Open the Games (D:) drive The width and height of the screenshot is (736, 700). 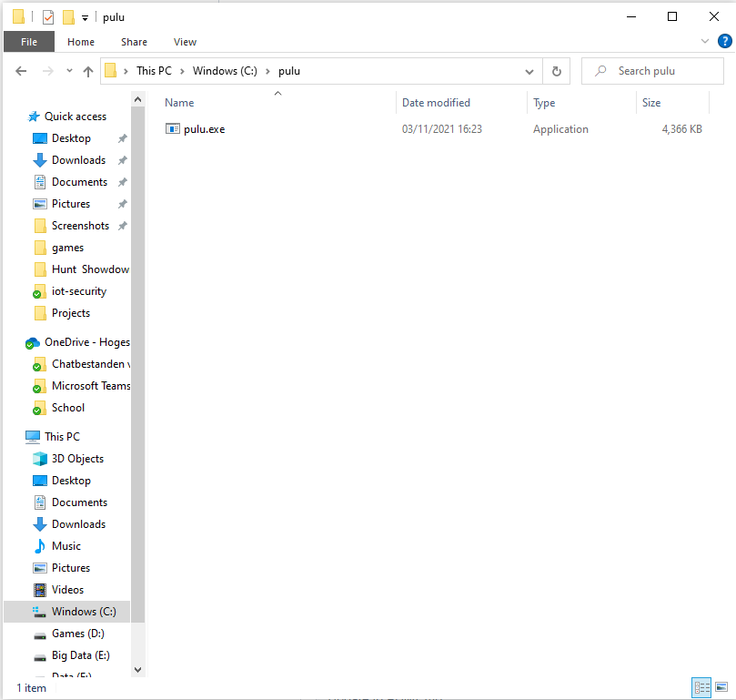(x=78, y=634)
